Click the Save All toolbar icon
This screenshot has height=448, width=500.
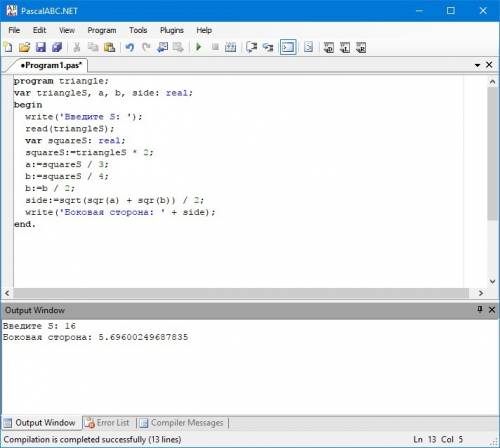click(x=57, y=47)
